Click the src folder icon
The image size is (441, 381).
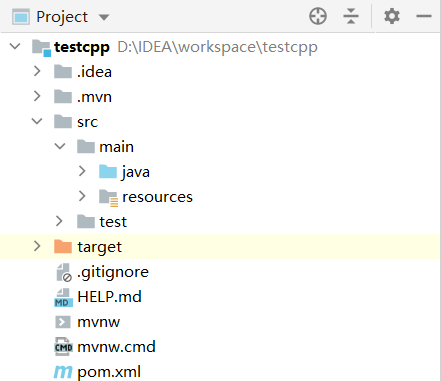(x=63, y=121)
